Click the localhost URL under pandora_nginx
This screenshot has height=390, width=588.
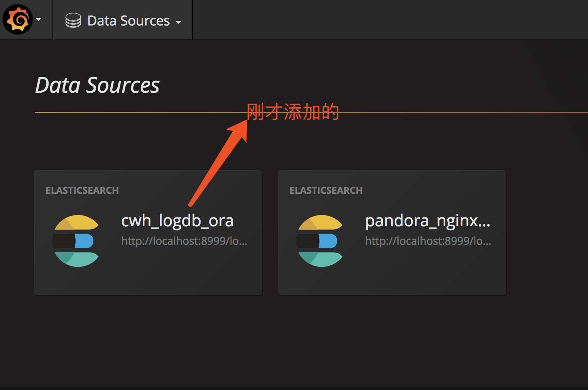coord(428,241)
